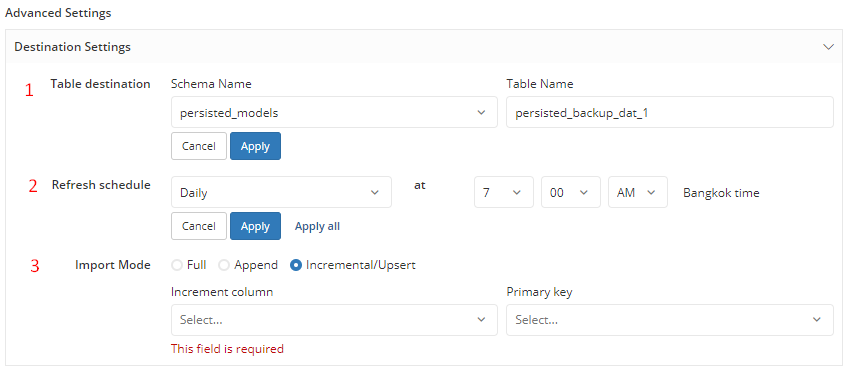The width and height of the screenshot is (849, 371).
Task: Click the Destination Settings header text
Action: [73, 47]
